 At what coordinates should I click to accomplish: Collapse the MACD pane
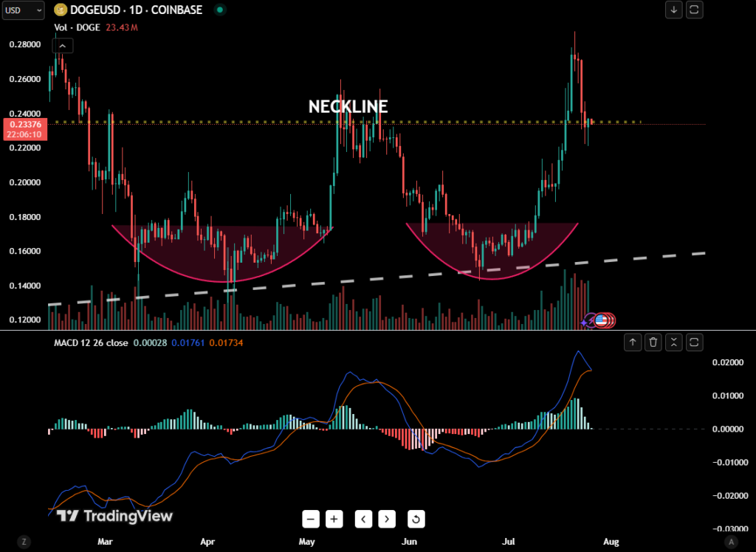tap(674, 342)
